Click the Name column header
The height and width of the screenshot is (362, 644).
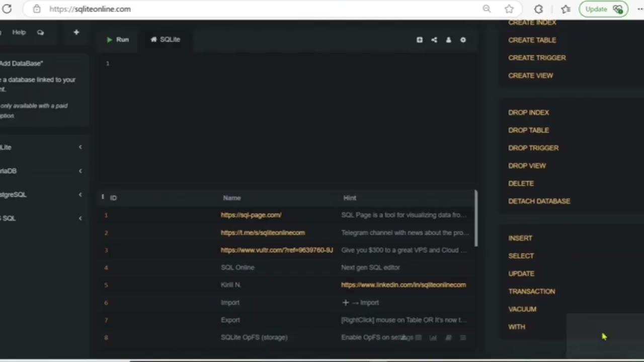(x=232, y=198)
